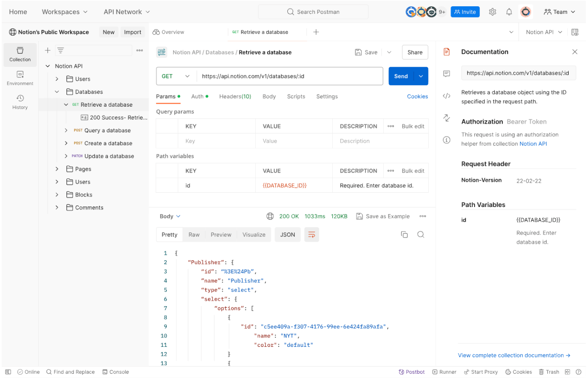The image size is (588, 380).
Task: Toggle line wrap in the response
Action: click(x=312, y=235)
